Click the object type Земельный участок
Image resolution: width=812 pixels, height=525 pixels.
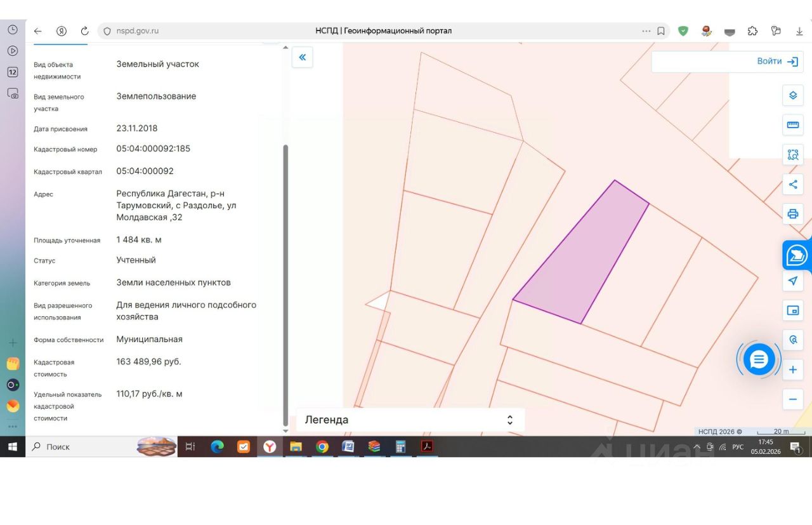click(157, 63)
